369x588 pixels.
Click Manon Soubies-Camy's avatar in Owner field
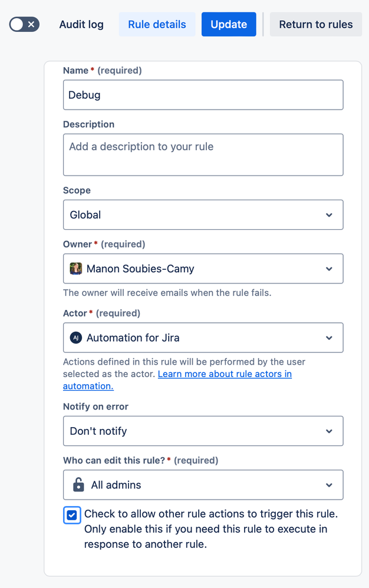coord(75,269)
